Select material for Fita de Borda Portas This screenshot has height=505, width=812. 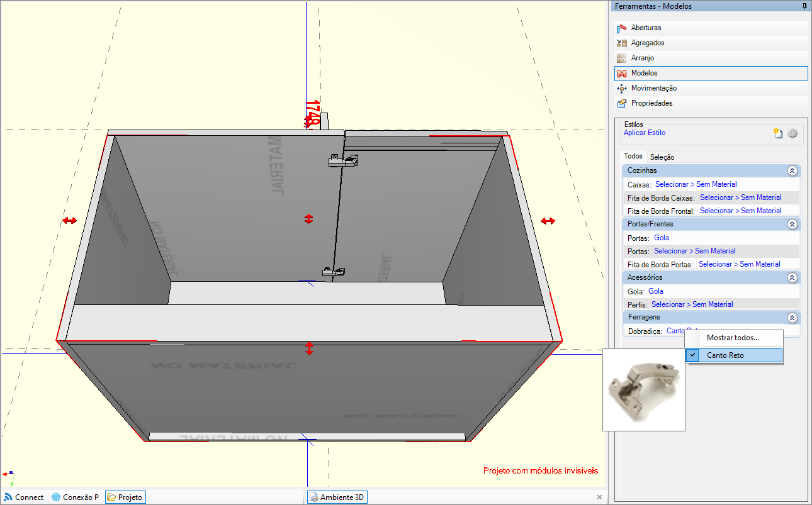740,264
